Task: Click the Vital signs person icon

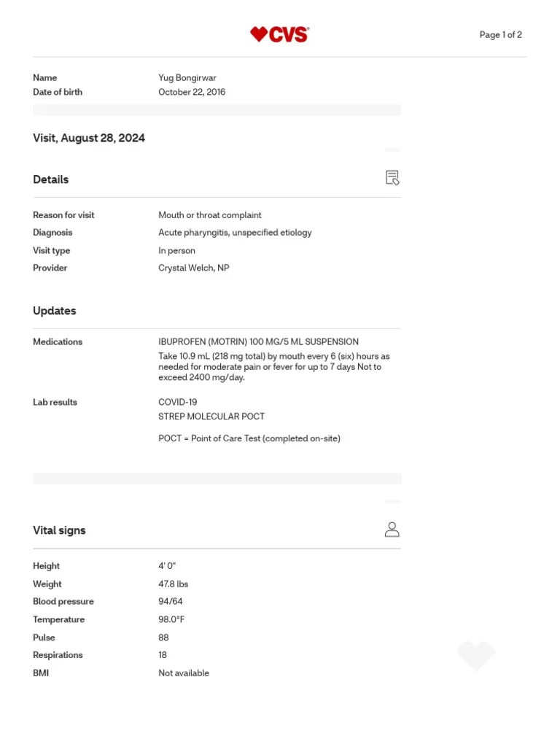Action: click(392, 530)
